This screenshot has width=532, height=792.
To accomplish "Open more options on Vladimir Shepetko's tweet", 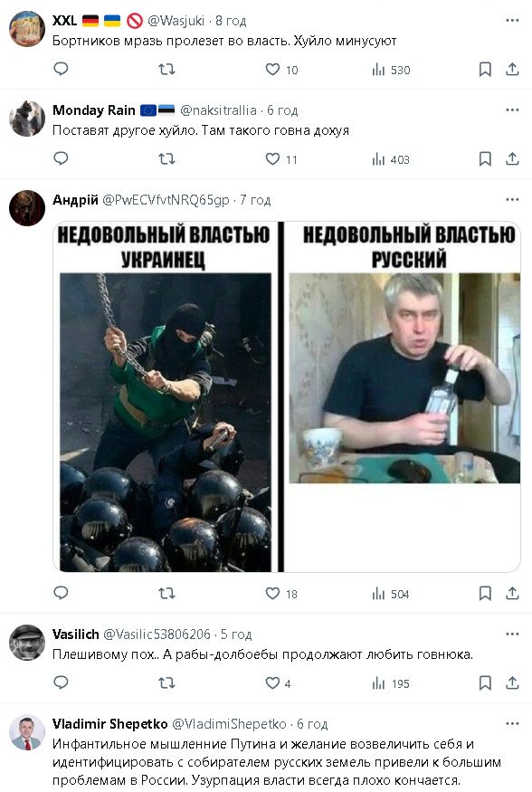I will click(x=512, y=723).
